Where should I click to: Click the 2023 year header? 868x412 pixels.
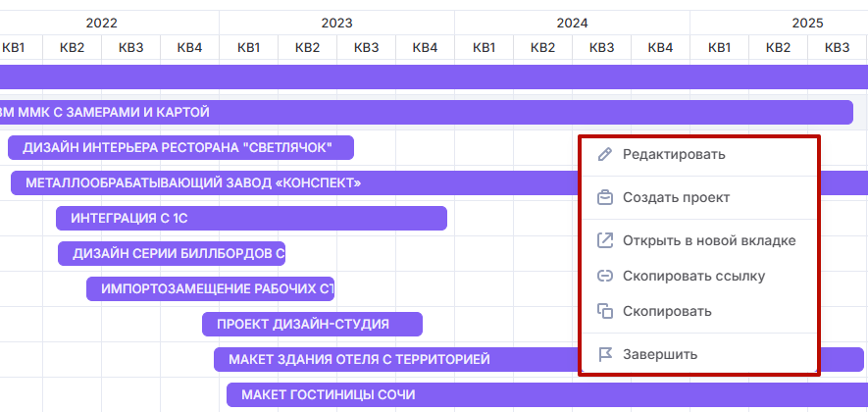tap(336, 23)
